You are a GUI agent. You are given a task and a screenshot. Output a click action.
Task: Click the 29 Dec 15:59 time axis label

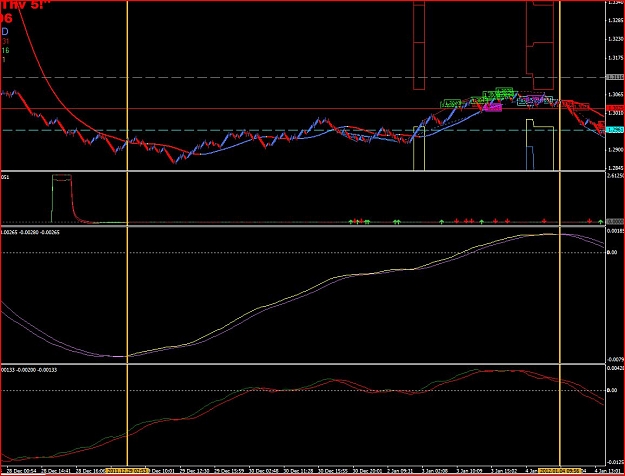point(228,471)
